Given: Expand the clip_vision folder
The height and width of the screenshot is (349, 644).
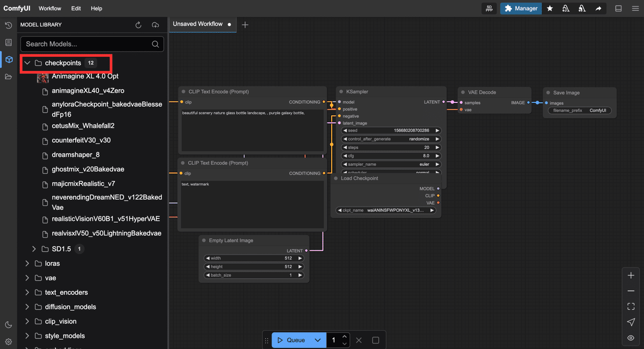Looking at the screenshot, I should point(27,322).
